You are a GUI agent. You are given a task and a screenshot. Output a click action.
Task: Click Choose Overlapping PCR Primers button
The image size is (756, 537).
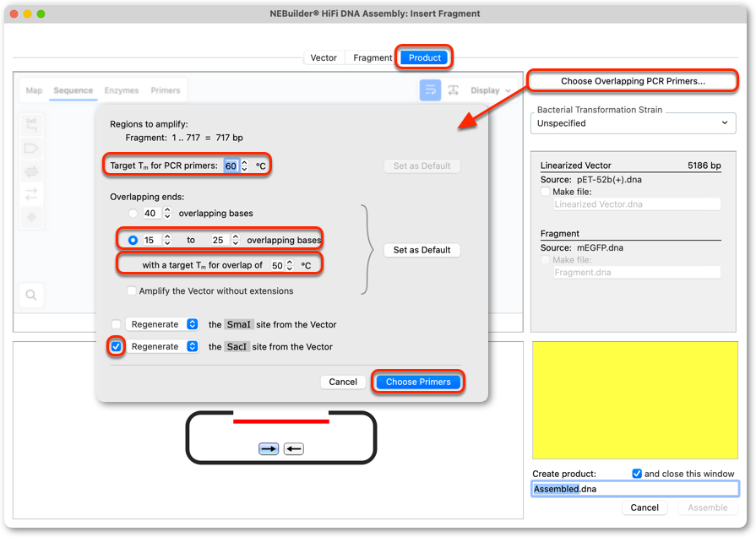click(x=633, y=81)
